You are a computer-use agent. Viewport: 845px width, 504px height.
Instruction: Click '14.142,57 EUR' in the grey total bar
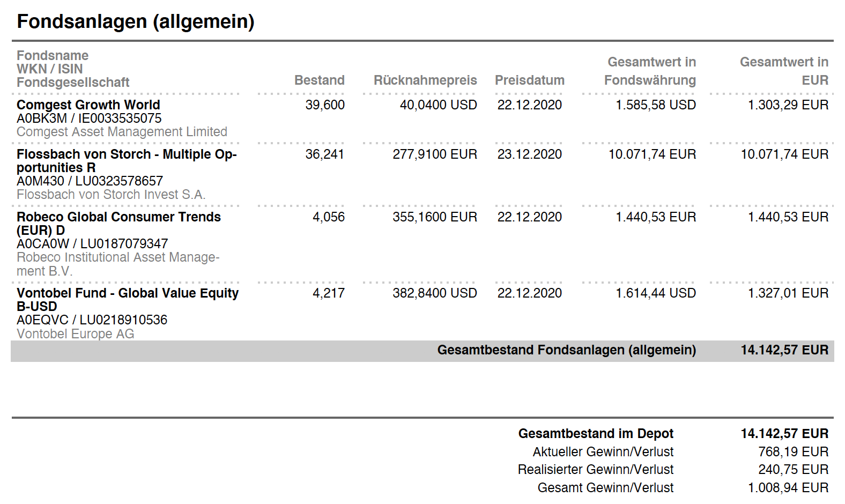[x=785, y=350]
